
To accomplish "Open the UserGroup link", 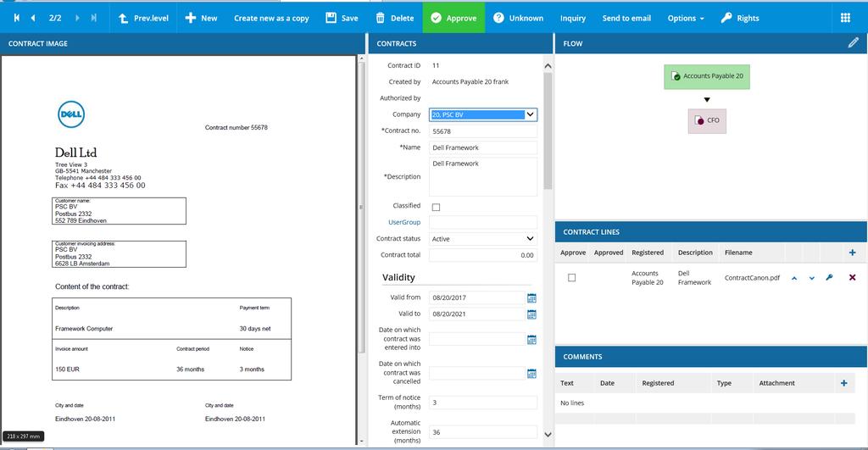I will (404, 222).
